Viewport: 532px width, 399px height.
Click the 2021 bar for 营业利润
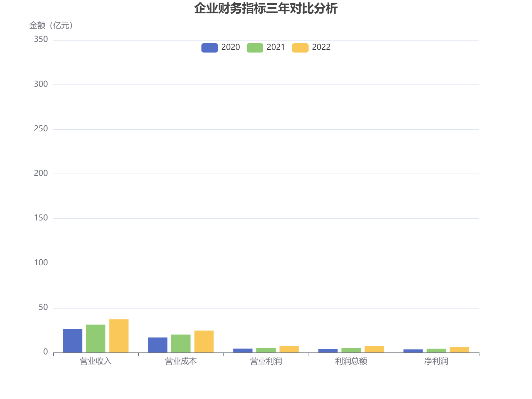click(x=266, y=350)
